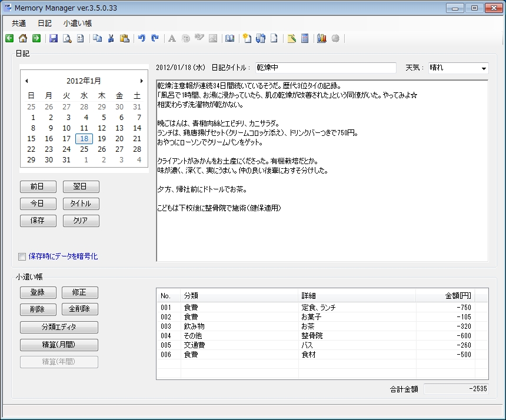Click the 精算(月間) button

pyautogui.click(x=59, y=345)
